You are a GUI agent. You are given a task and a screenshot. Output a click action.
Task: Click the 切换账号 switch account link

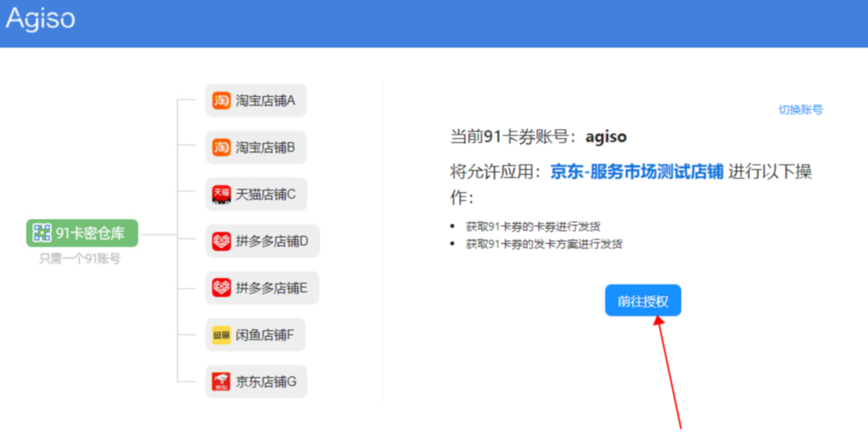coord(800,110)
